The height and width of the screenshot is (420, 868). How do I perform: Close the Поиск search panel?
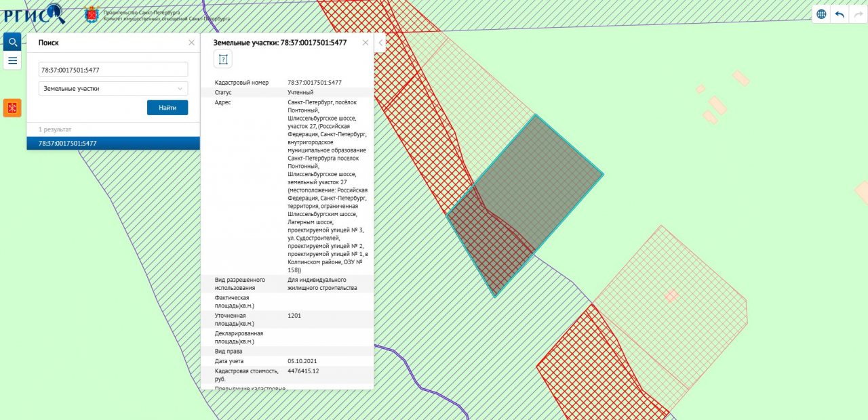[191, 43]
